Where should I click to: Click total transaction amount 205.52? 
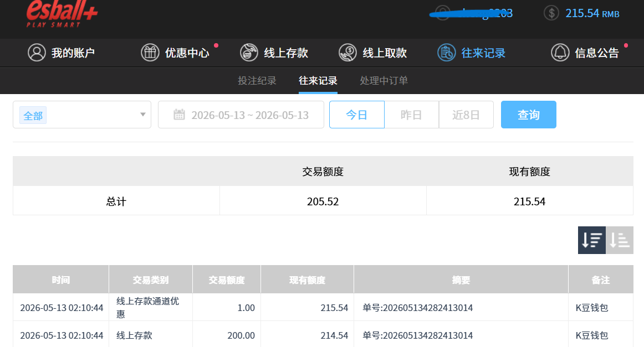323,201
